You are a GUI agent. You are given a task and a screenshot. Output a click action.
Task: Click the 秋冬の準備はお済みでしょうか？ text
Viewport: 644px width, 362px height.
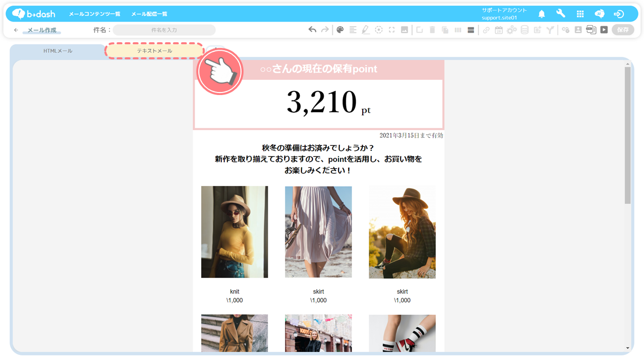tap(318, 148)
